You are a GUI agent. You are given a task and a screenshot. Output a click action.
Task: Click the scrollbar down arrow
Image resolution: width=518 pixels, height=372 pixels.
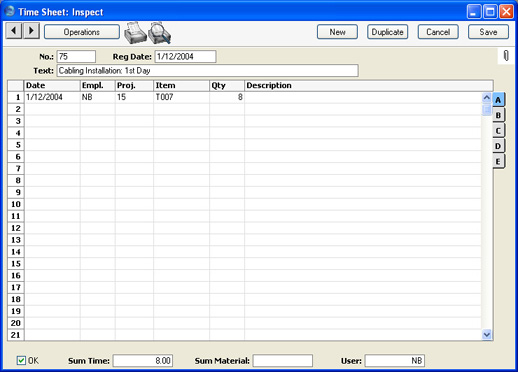click(x=487, y=334)
